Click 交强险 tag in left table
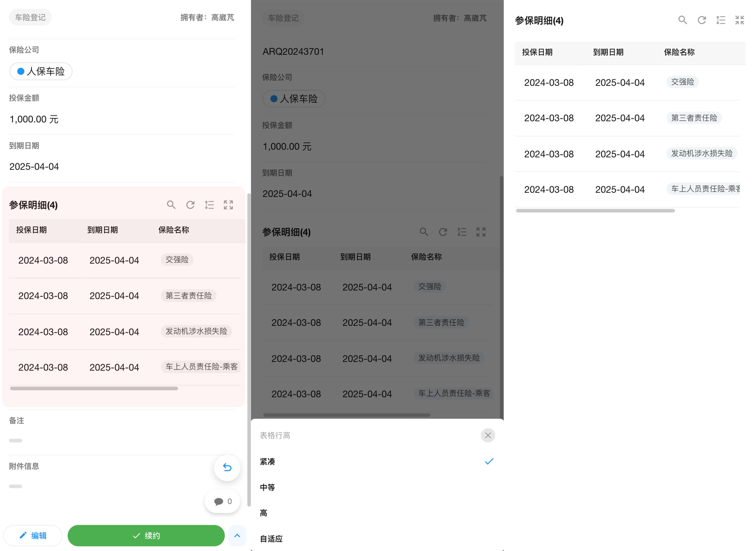756x551 pixels. pos(177,259)
